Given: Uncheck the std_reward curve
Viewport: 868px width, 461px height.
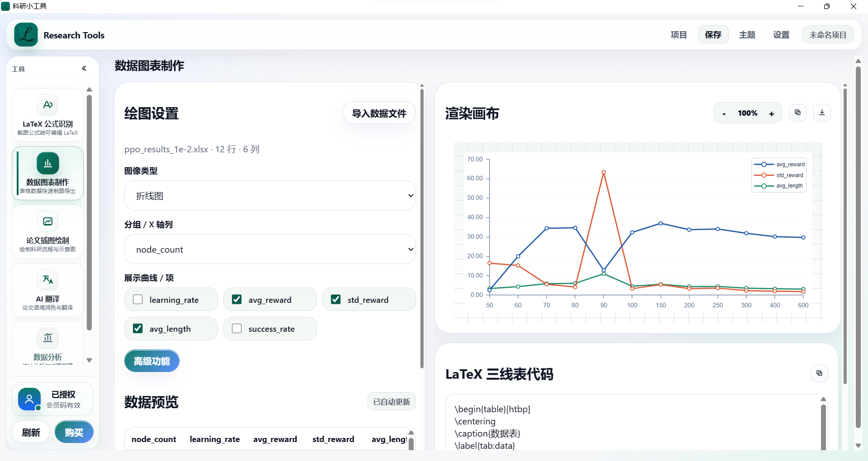Looking at the screenshot, I should tap(335, 300).
